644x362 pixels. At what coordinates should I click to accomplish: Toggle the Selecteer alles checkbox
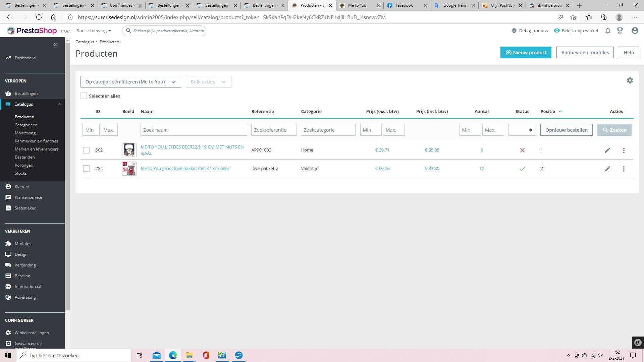click(84, 96)
